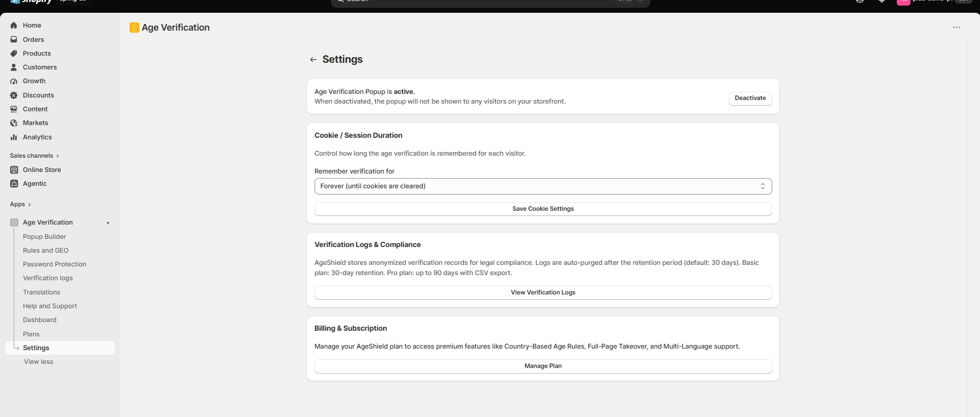Collapse app menu with View less
This screenshot has height=417, width=980.
point(38,362)
